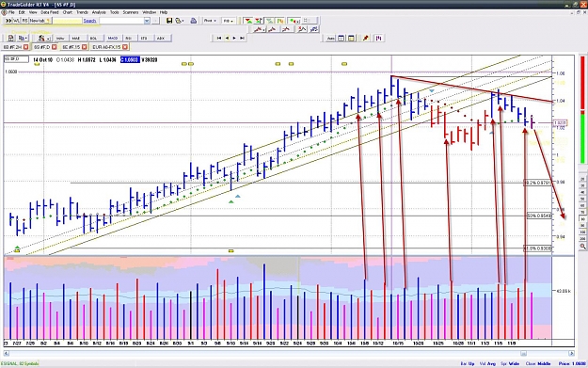The height and width of the screenshot is (368, 588).
Task: Close the 6S #F.D tab
Action: [x=55, y=47]
